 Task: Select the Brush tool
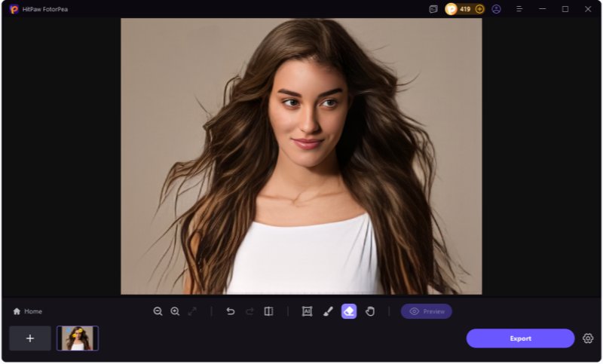(328, 311)
